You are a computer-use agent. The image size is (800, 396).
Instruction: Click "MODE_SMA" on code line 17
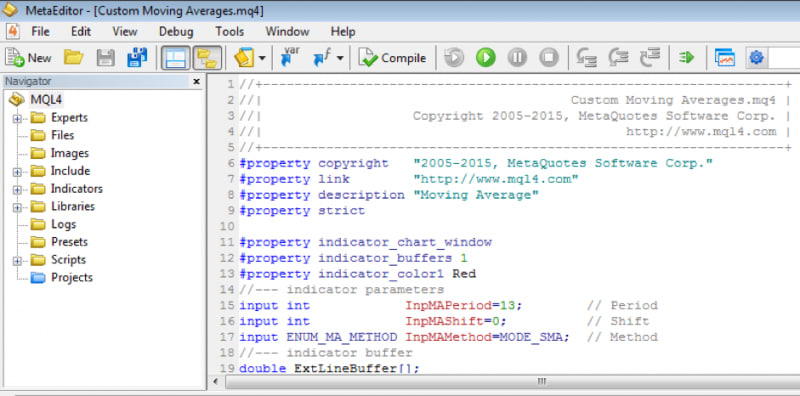531,337
